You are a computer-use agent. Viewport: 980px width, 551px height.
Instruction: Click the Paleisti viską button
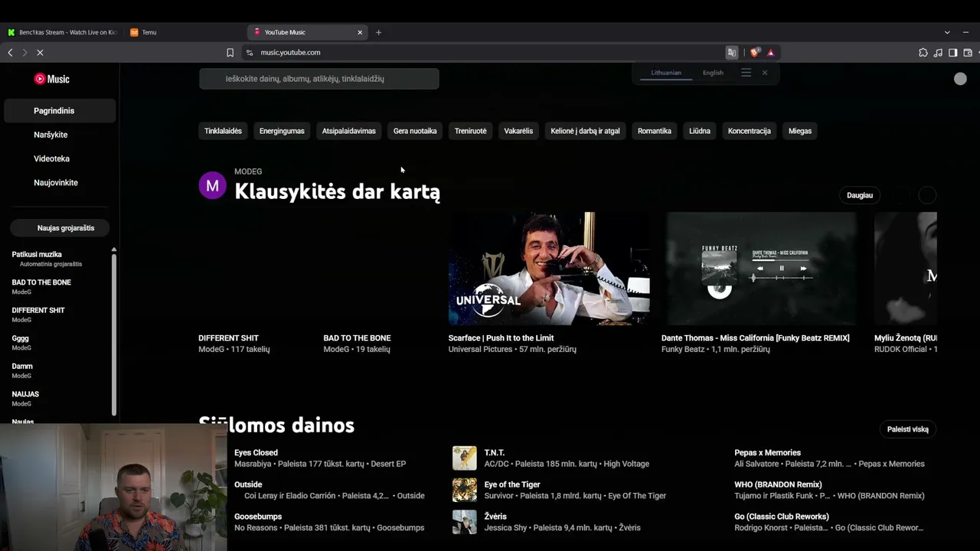point(908,429)
